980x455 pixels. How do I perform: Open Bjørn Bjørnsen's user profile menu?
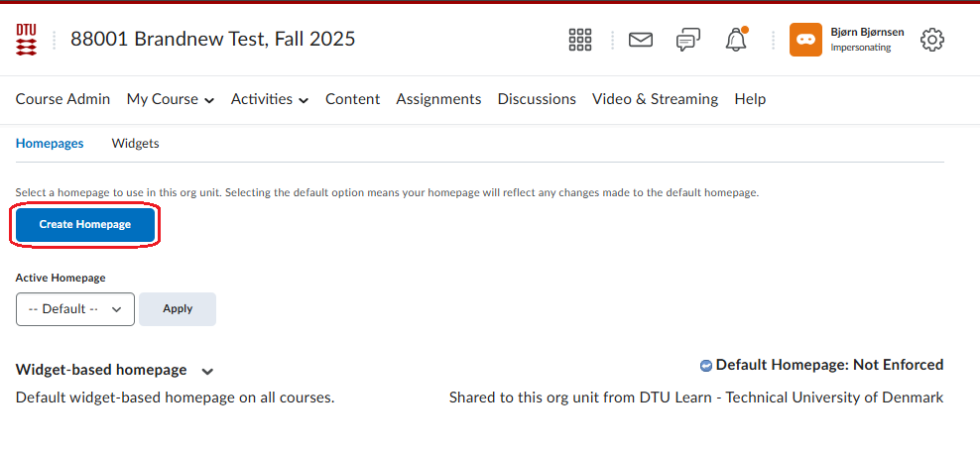(859, 40)
